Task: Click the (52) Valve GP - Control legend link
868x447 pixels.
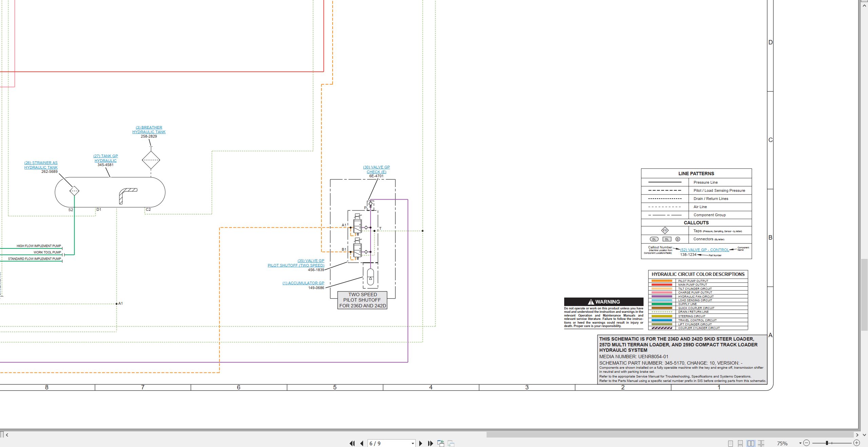Action: (705, 250)
